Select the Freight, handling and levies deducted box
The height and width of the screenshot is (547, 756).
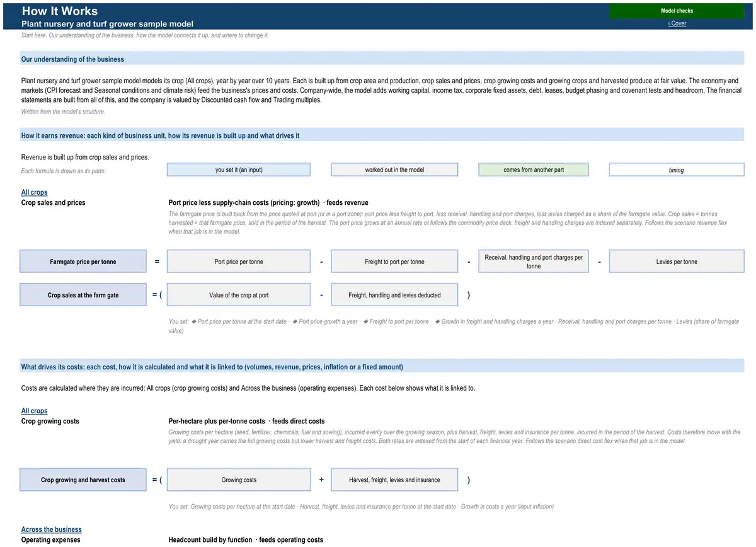coord(394,295)
